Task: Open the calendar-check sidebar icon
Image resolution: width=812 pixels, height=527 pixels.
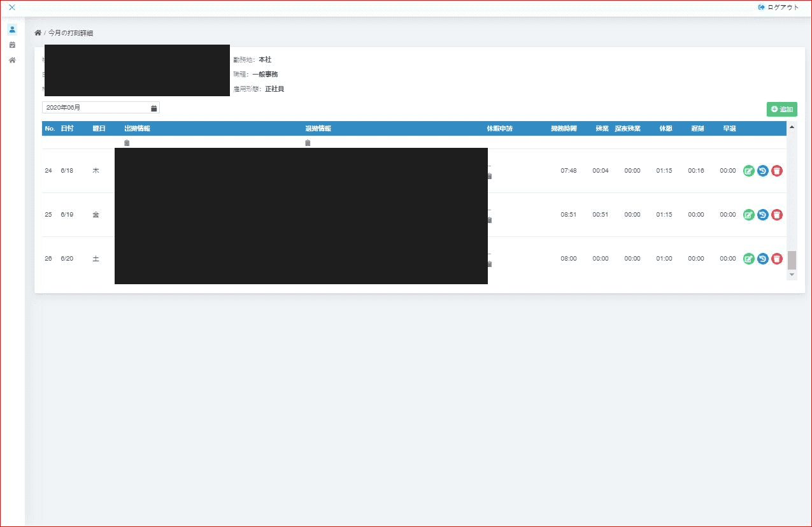Action: pyautogui.click(x=12, y=45)
